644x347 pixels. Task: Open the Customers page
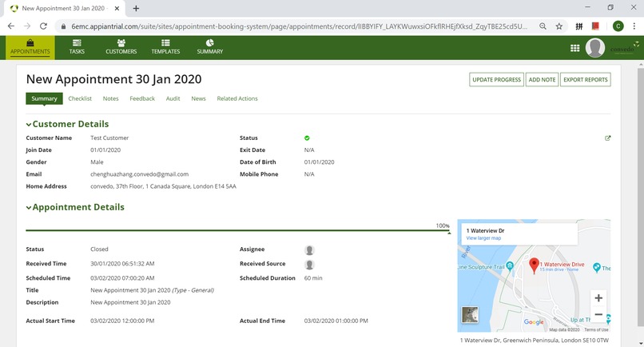(121, 47)
